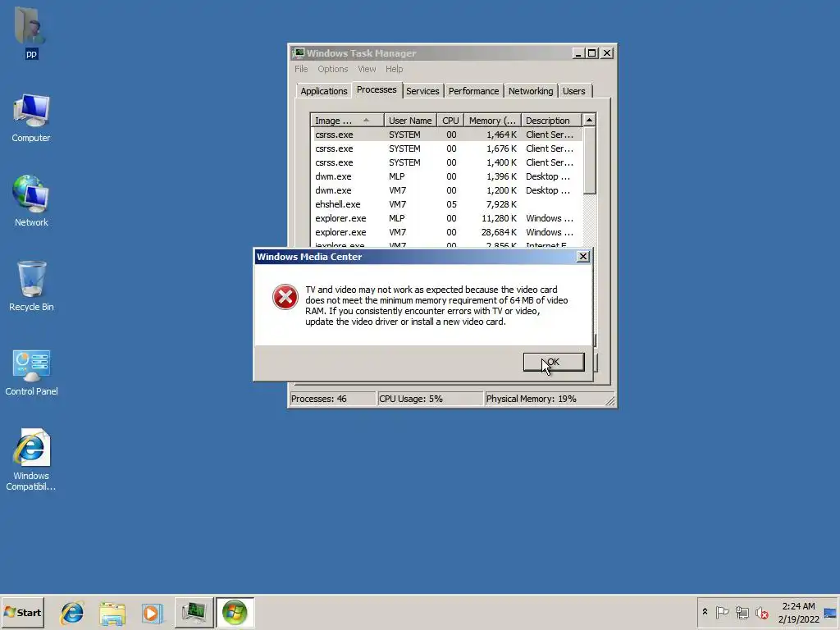Click the Task Manager title bar icon

[299, 52]
